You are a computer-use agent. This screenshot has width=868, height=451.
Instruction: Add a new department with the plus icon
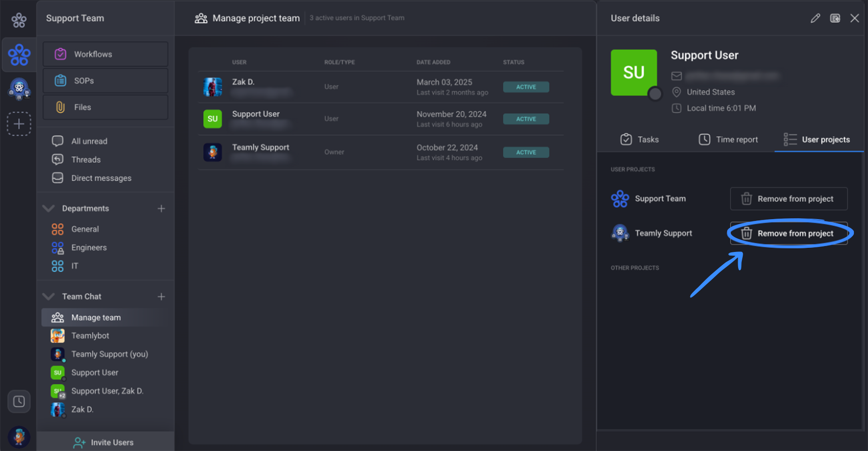[161, 209]
